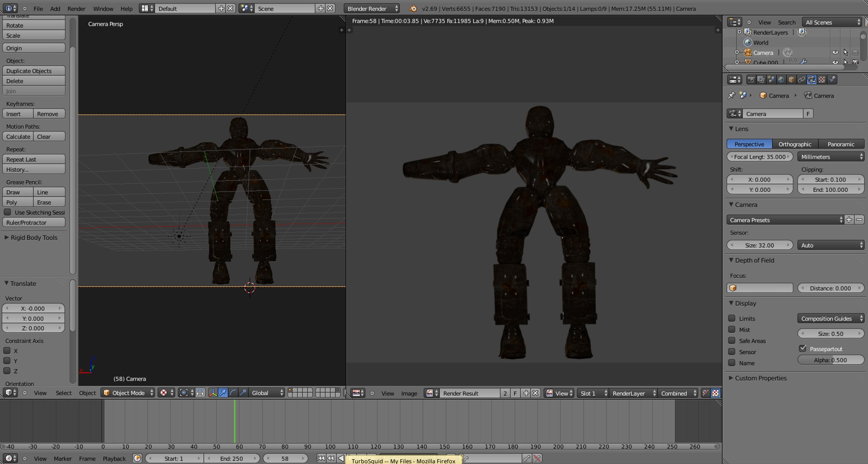Open the Camera Data properties tab

(x=811, y=80)
